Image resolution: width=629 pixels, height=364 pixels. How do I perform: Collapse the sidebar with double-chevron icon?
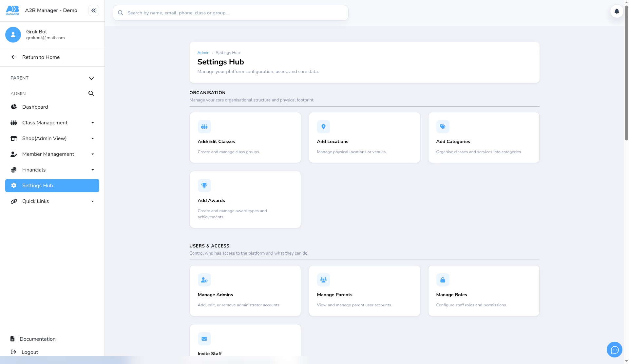(93, 10)
